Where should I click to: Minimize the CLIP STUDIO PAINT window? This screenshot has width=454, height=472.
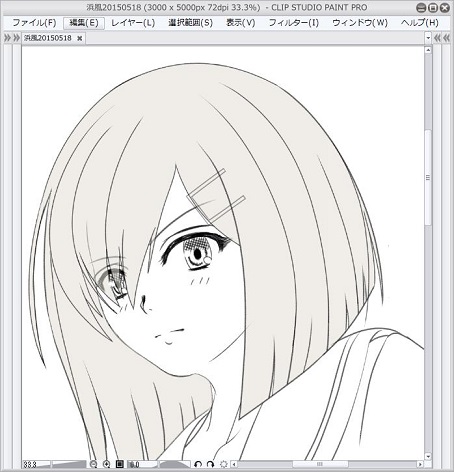tap(422, 8)
